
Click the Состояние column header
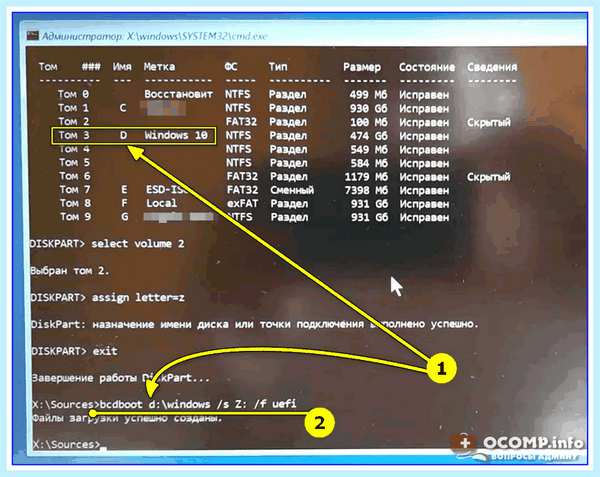coord(427,67)
